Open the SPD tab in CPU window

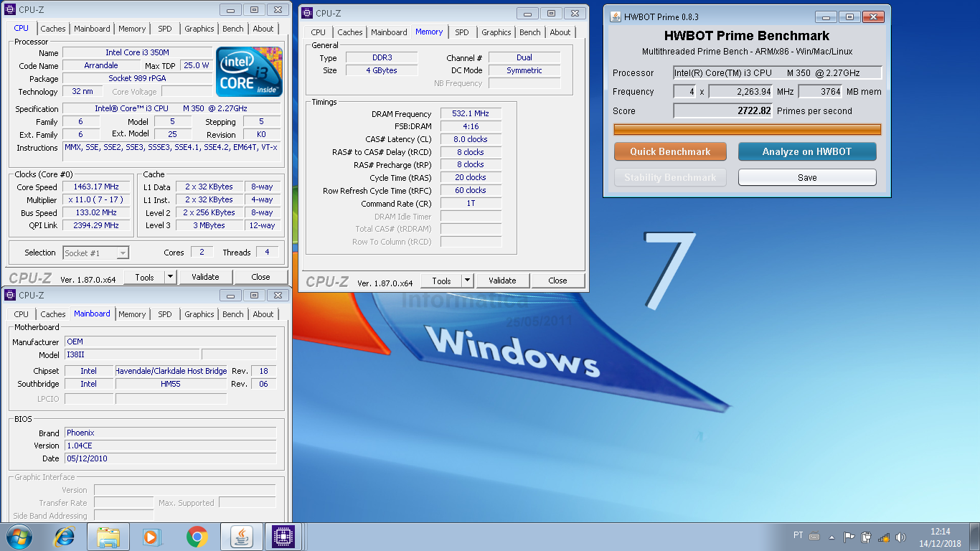coord(165,29)
